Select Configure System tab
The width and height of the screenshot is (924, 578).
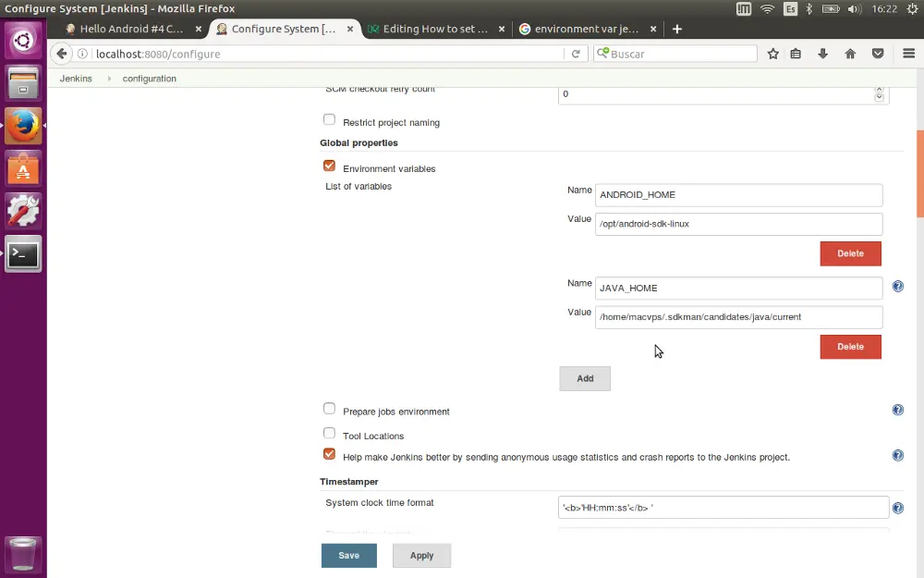(x=283, y=29)
